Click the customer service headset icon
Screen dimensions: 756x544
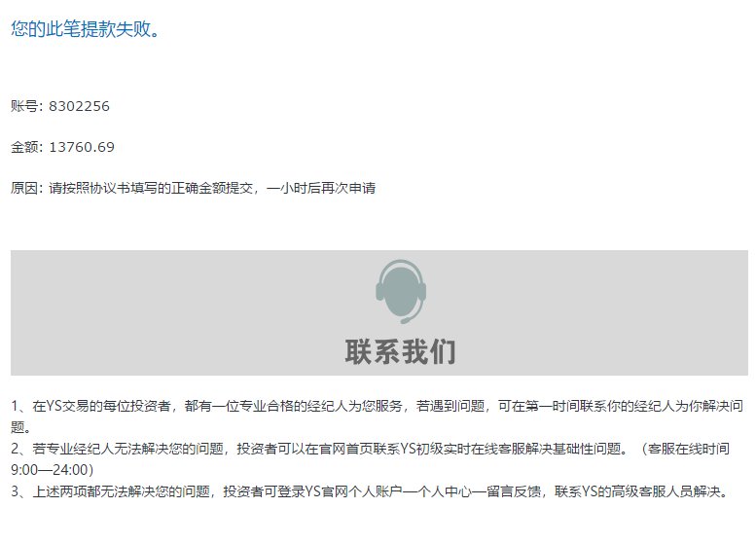point(401,292)
